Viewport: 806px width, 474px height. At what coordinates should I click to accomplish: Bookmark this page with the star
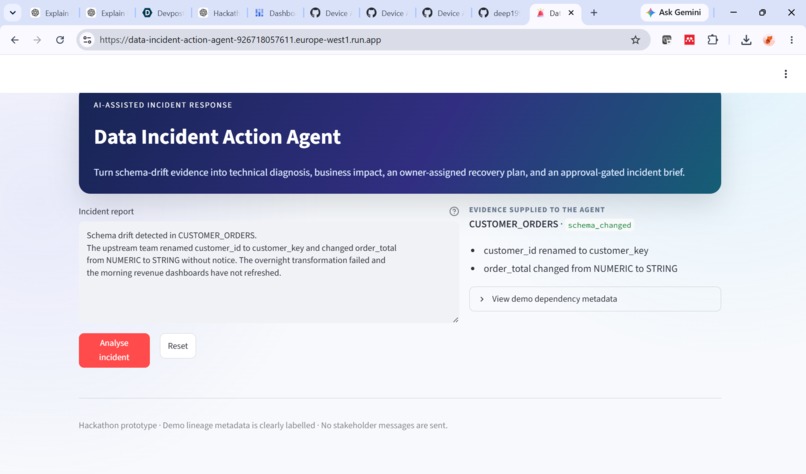(635, 40)
